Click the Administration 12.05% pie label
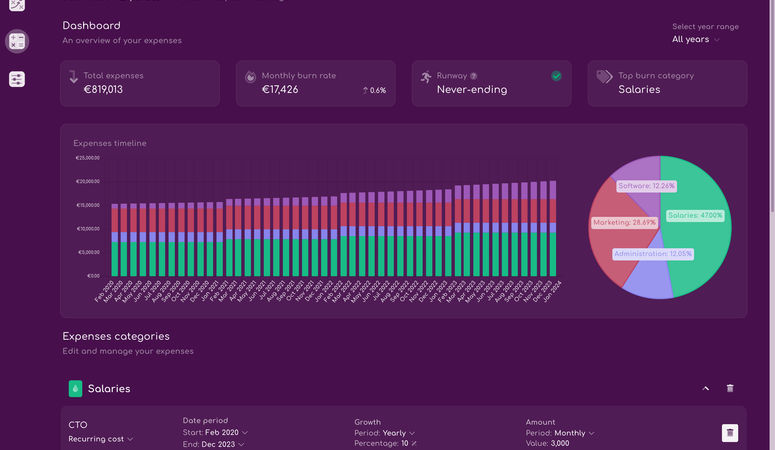This screenshot has width=775, height=450. (x=653, y=254)
